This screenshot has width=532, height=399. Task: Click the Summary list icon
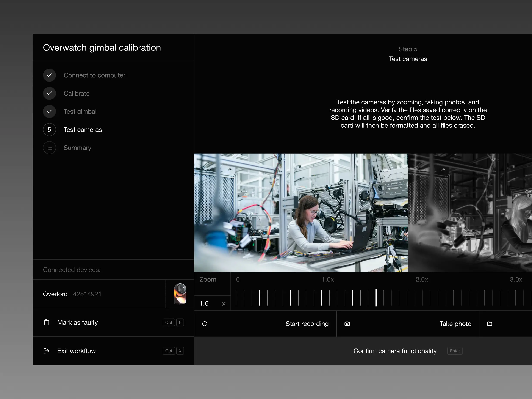(x=49, y=148)
